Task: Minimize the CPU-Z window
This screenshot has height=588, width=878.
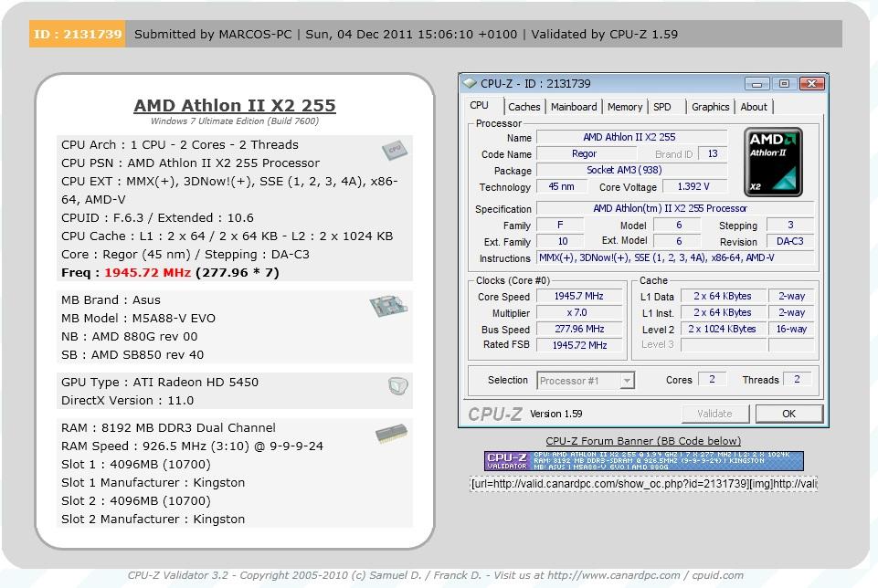Action: coord(756,83)
